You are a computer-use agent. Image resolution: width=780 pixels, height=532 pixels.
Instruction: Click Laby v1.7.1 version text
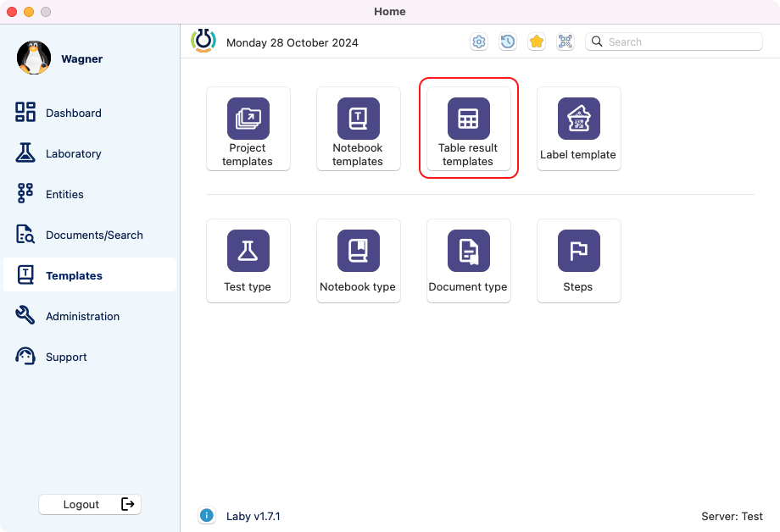[x=253, y=516]
